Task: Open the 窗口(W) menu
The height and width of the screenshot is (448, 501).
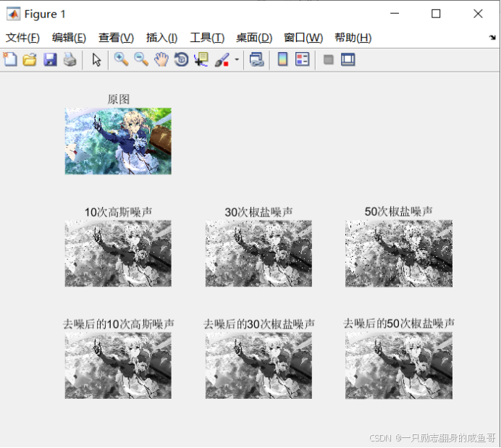Action: click(303, 38)
